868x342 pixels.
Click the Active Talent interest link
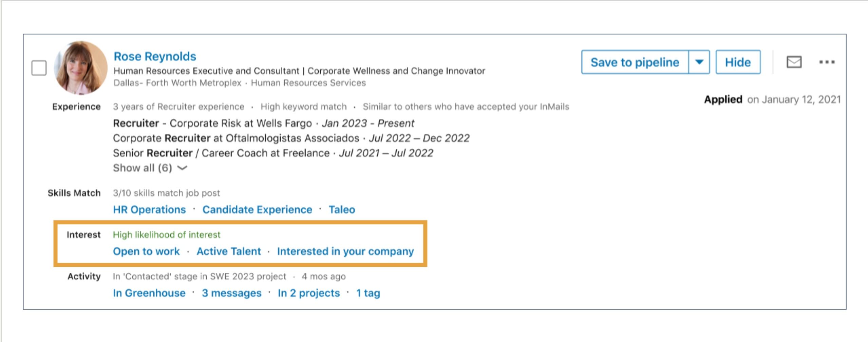[x=229, y=251]
